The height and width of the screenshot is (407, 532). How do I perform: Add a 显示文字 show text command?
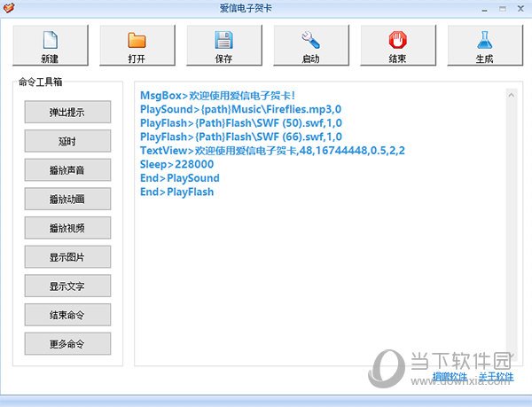[67, 286]
